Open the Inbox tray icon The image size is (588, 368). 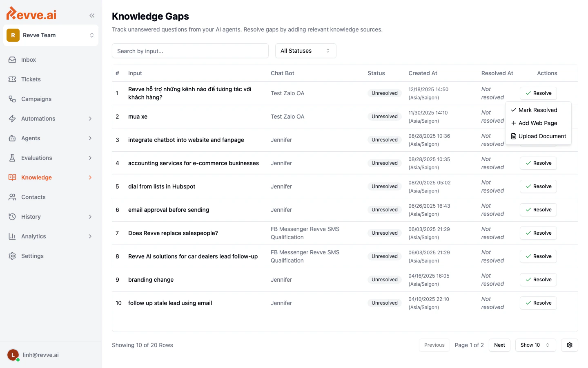pyautogui.click(x=12, y=60)
